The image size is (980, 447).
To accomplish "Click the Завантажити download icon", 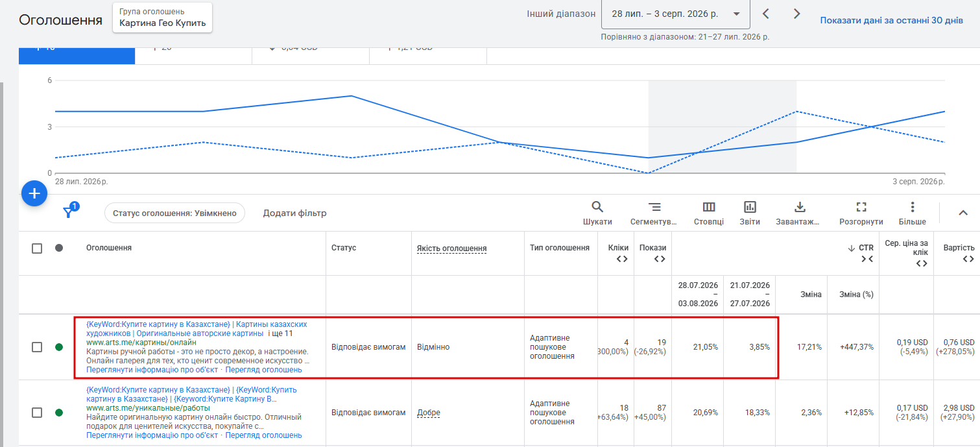I will (800, 207).
